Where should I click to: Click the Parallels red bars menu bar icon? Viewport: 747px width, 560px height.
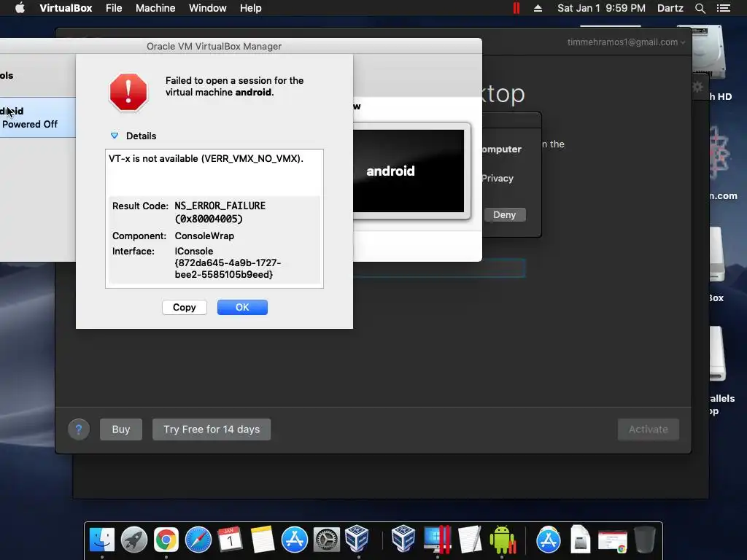[x=516, y=8]
